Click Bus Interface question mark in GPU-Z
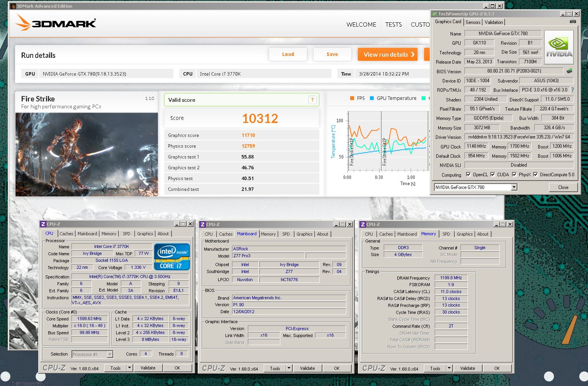Image resolution: width=588 pixels, height=386 pixels. pyautogui.click(x=572, y=90)
